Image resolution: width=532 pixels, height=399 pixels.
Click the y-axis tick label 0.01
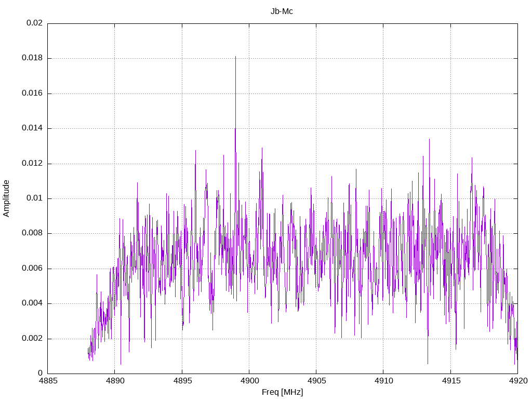tap(35, 198)
